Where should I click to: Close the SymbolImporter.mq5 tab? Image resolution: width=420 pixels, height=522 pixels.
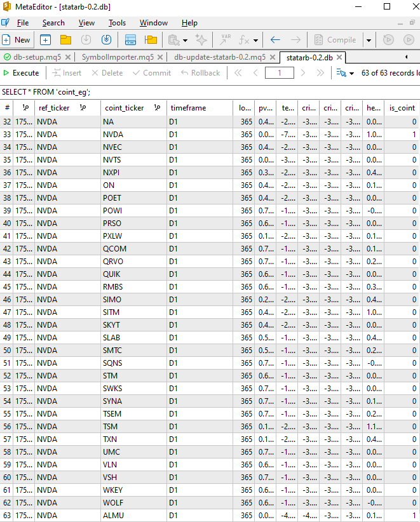click(x=160, y=57)
